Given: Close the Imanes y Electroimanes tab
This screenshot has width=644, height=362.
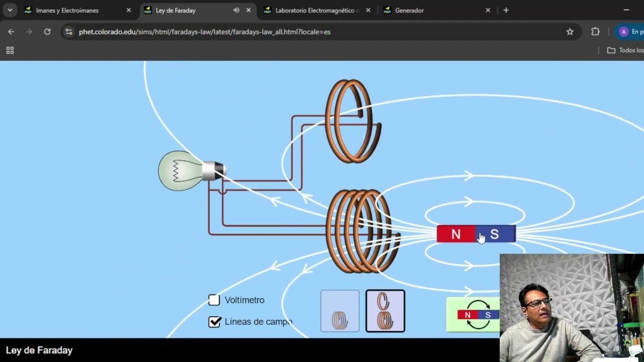Looking at the screenshot, I should [129, 10].
